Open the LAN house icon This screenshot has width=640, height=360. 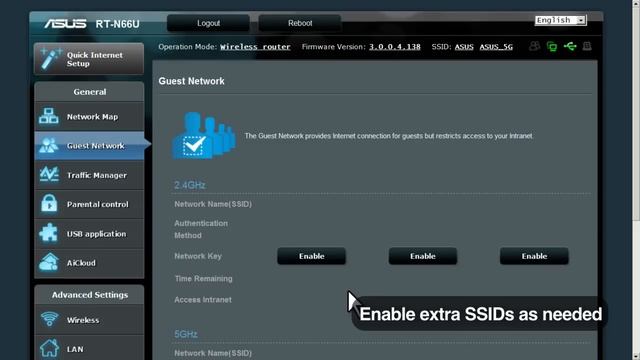click(49, 349)
